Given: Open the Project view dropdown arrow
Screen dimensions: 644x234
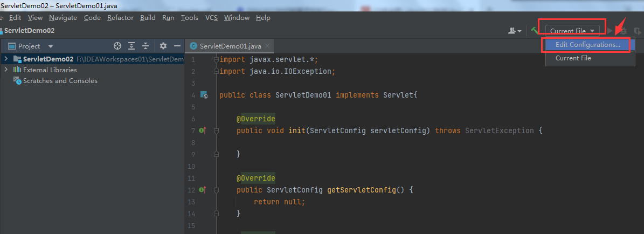Looking at the screenshot, I should (x=51, y=46).
